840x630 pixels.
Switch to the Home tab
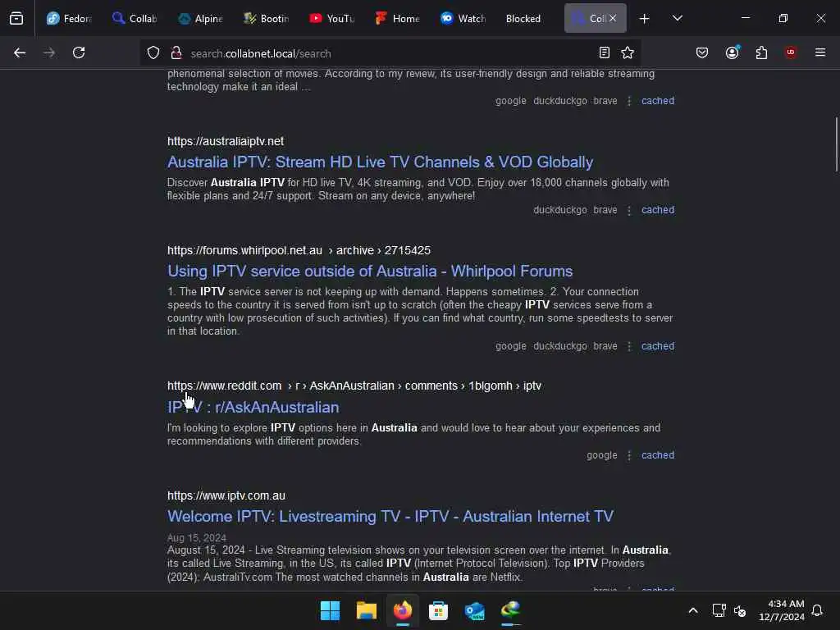pos(398,19)
